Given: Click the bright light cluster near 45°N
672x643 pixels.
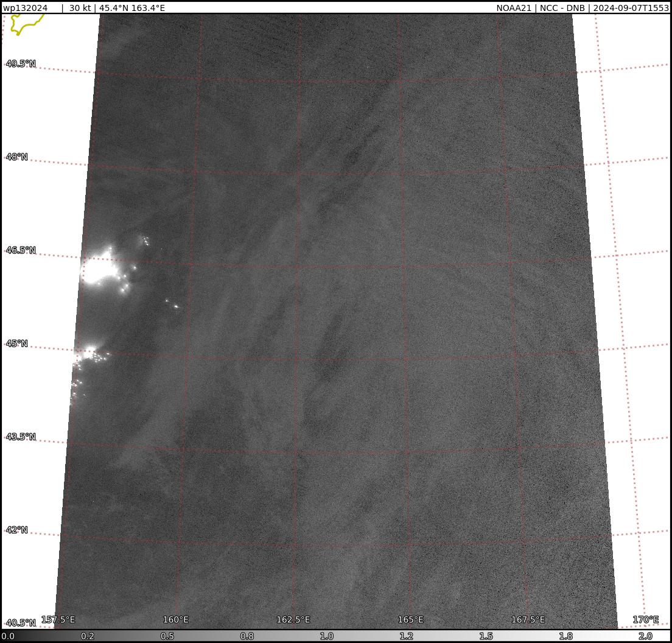Looking at the screenshot, I should (x=89, y=353).
